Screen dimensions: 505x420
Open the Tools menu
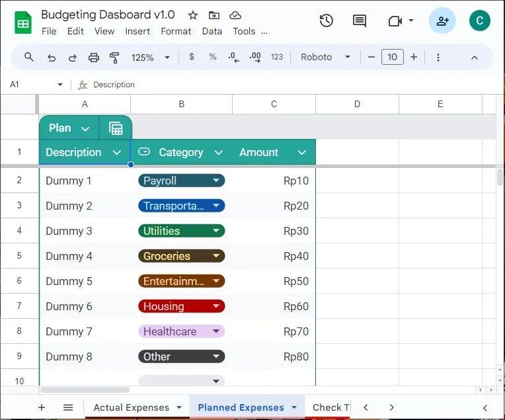(244, 31)
